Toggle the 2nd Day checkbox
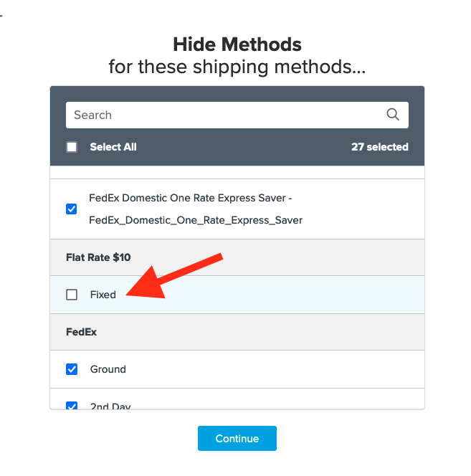The width and height of the screenshot is (471, 476). (72, 406)
